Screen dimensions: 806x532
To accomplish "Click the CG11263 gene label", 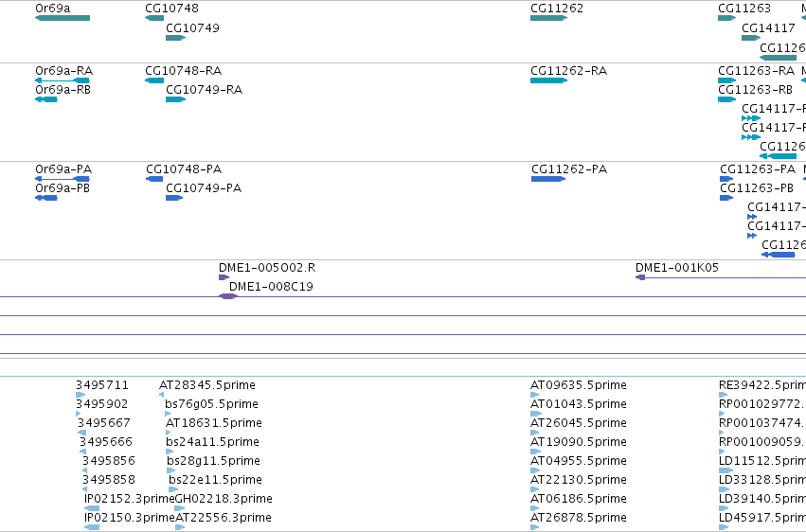I will pyautogui.click(x=744, y=9).
